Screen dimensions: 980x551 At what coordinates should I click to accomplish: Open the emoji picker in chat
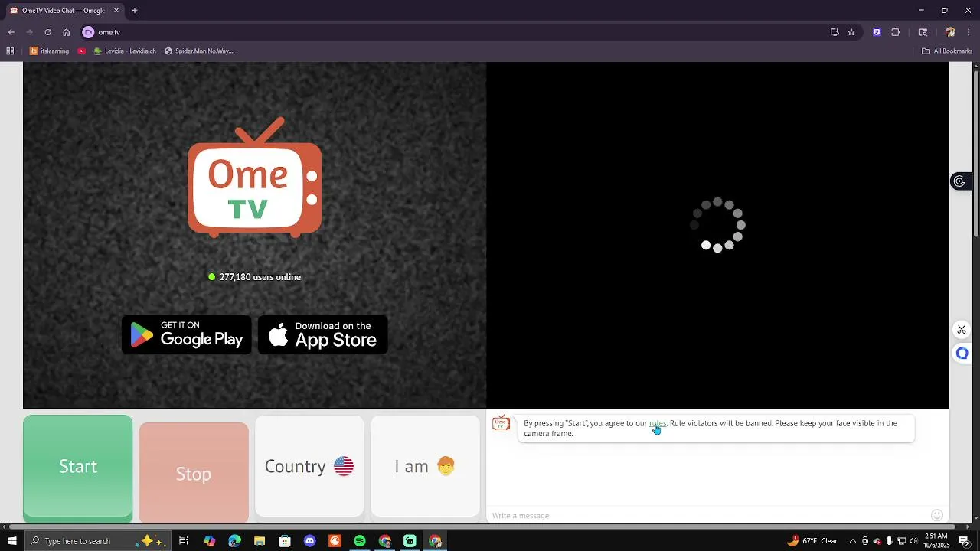pyautogui.click(x=936, y=515)
